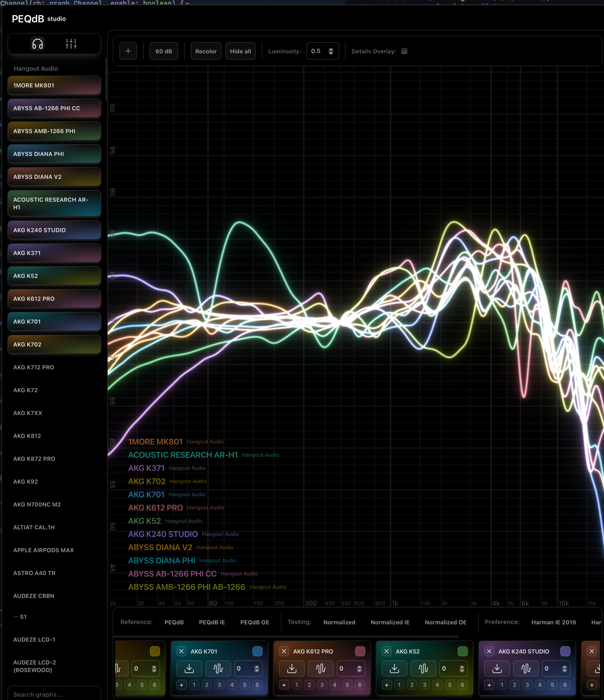The height and width of the screenshot is (700, 604).
Task: Select the Harman IE 2019 preference target
Action: [x=553, y=622]
